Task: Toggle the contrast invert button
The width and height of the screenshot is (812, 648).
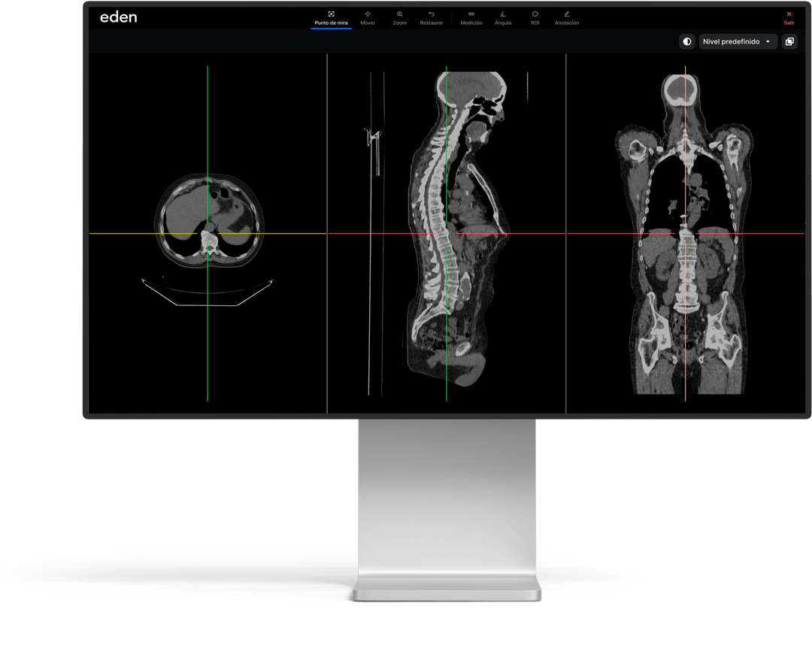Action: click(x=686, y=42)
